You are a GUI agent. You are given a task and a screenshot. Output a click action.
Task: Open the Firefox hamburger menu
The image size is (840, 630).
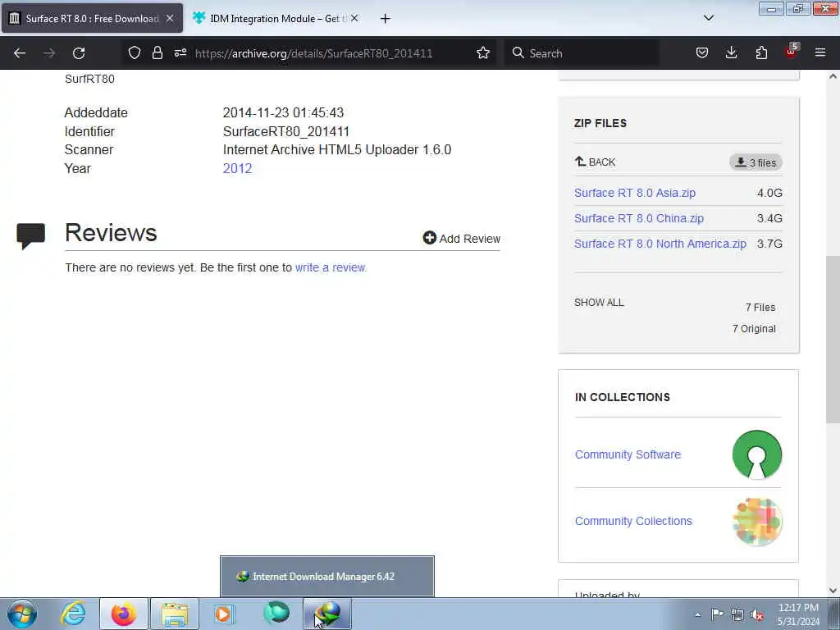pos(820,52)
